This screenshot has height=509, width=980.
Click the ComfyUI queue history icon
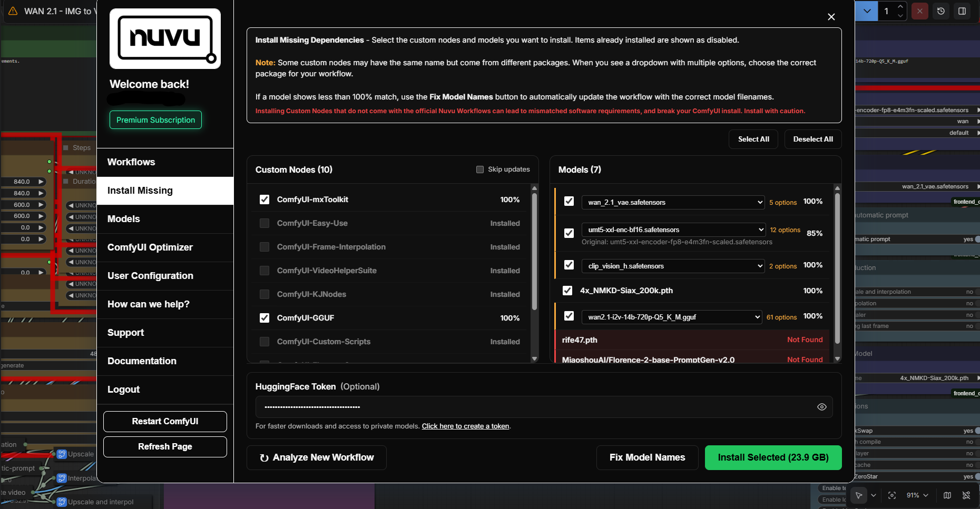[x=941, y=11]
